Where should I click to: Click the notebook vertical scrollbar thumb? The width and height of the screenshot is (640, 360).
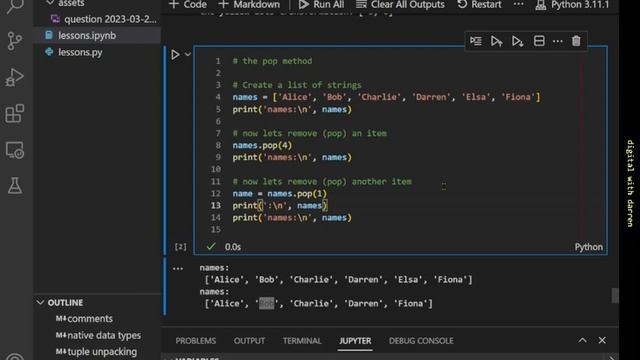tap(615, 295)
